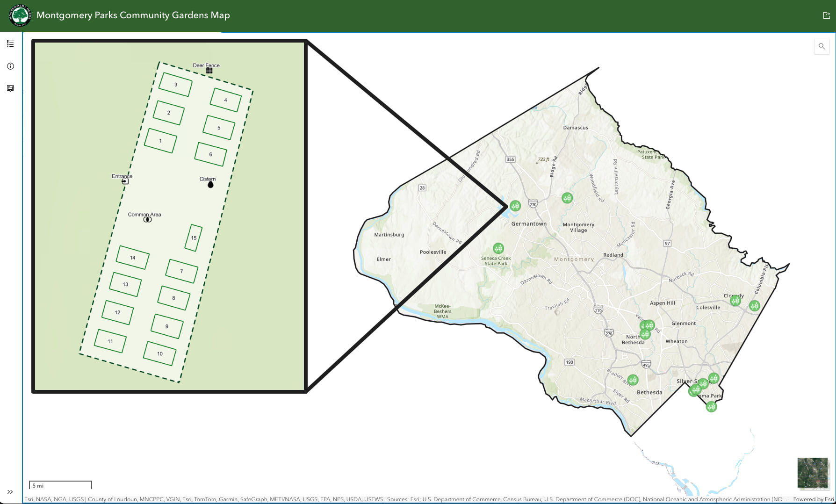Open the map information panel
Image resolution: width=836 pixels, height=504 pixels.
tap(10, 66)
